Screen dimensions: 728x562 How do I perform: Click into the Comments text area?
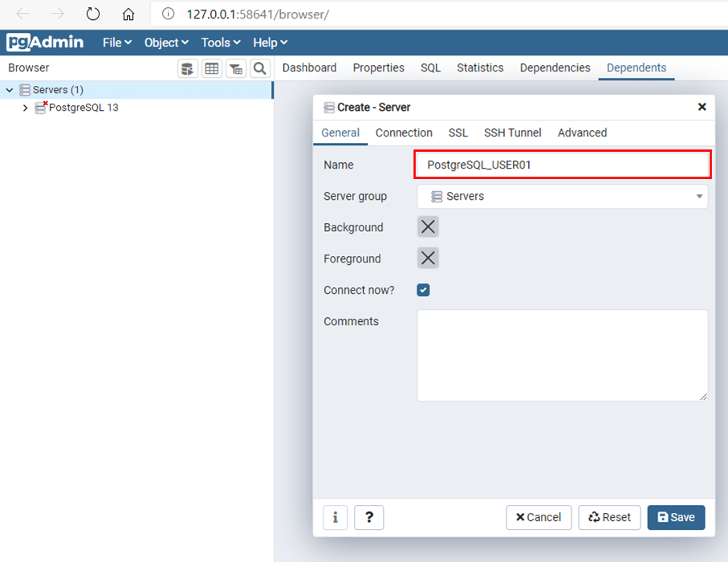click(562, 355)
